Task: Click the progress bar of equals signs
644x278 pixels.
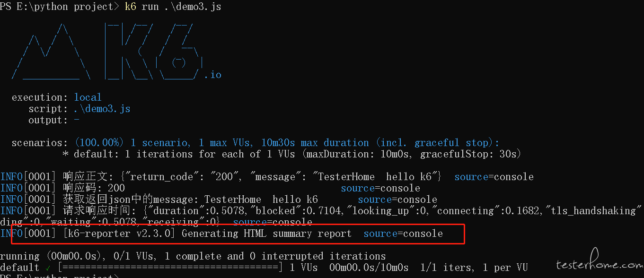Action: (170, 268)
